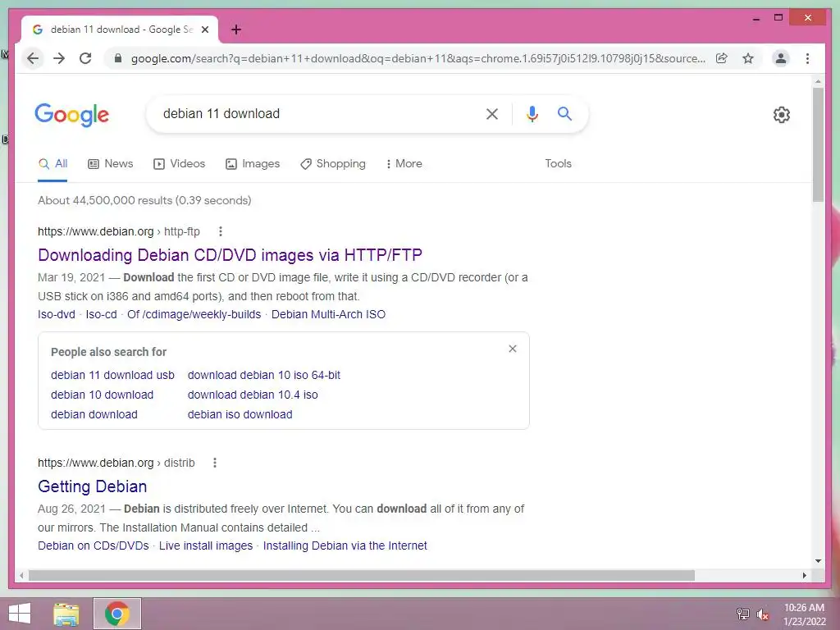This screenshot has height=630, width=840.
Task: Switch to the Videos tab
Action: pos(180,164)
